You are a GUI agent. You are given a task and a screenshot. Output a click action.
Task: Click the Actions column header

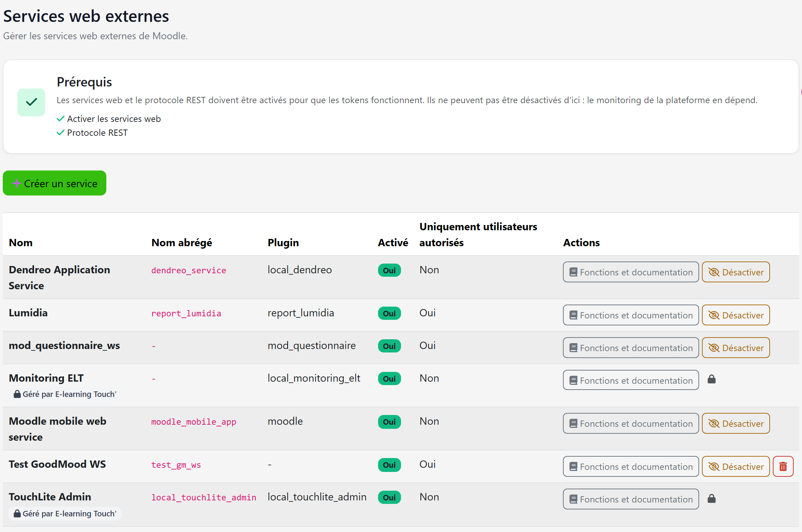(581, 242)
